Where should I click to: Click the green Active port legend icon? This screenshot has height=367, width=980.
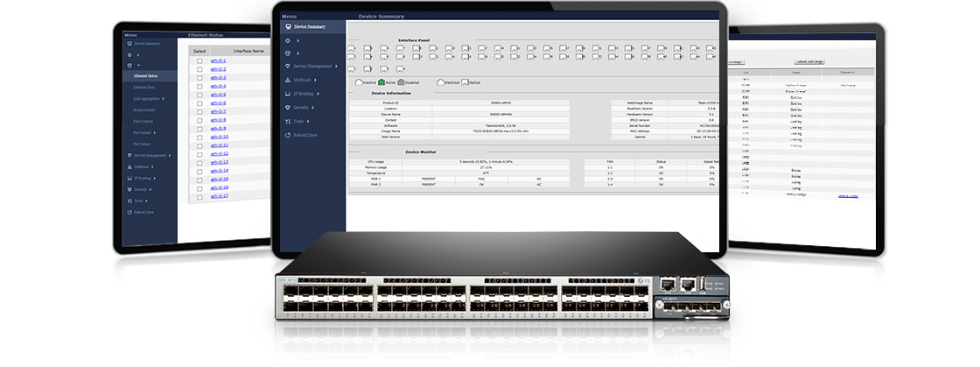381,82
